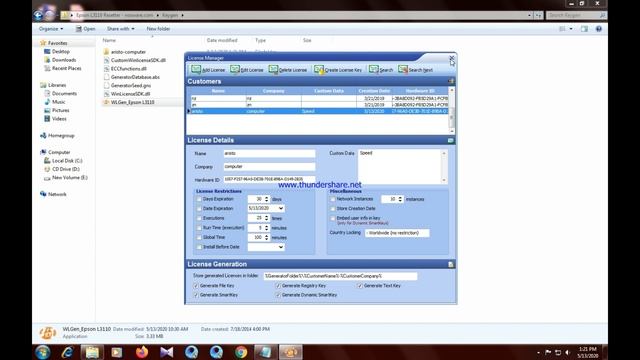
Task: Open the Country Locking combo box
Action: (397, 233)
